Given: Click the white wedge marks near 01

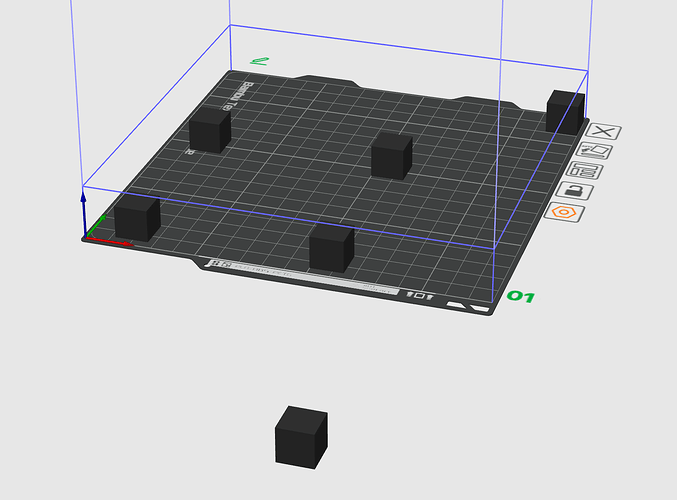Looking at the screenshot, I should point(468,307).
